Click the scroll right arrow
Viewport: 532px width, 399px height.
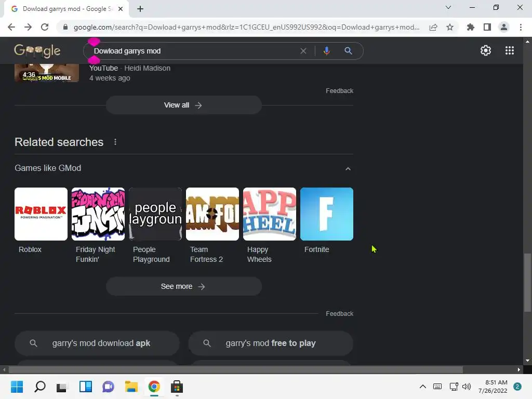[519, 369]
